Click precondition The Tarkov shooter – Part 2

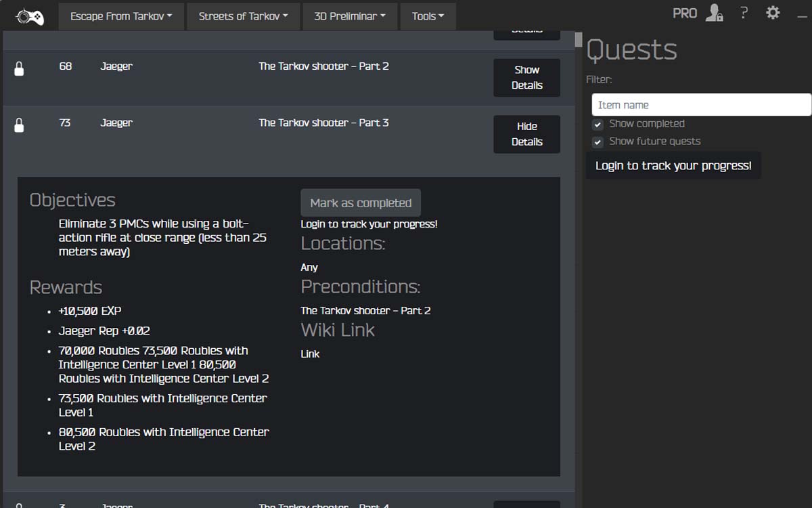click(x=365, y=310)
